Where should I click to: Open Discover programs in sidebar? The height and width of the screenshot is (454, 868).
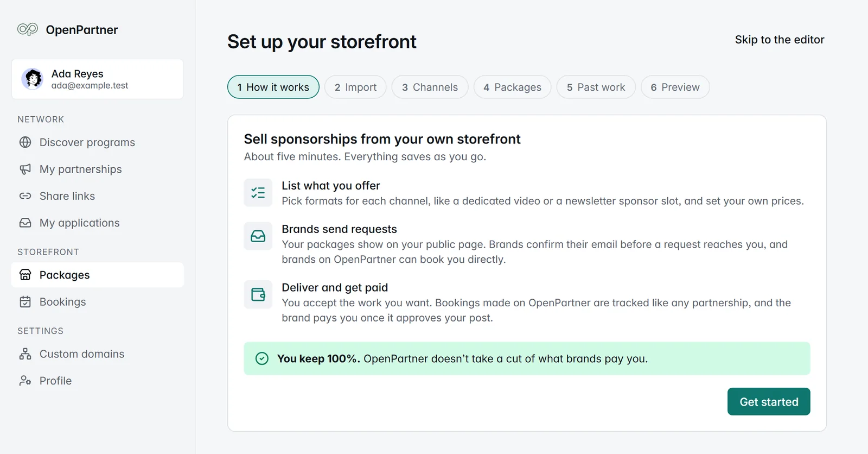(x=98, y=142)
